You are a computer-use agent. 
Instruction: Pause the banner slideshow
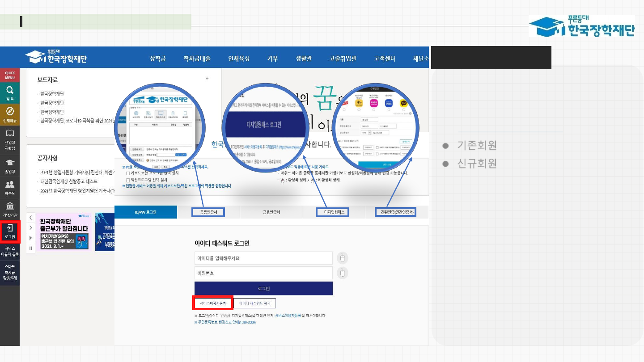tap(31, 248)
